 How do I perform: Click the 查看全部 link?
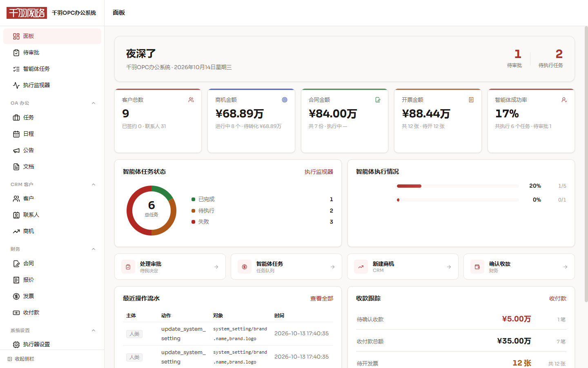322,298
